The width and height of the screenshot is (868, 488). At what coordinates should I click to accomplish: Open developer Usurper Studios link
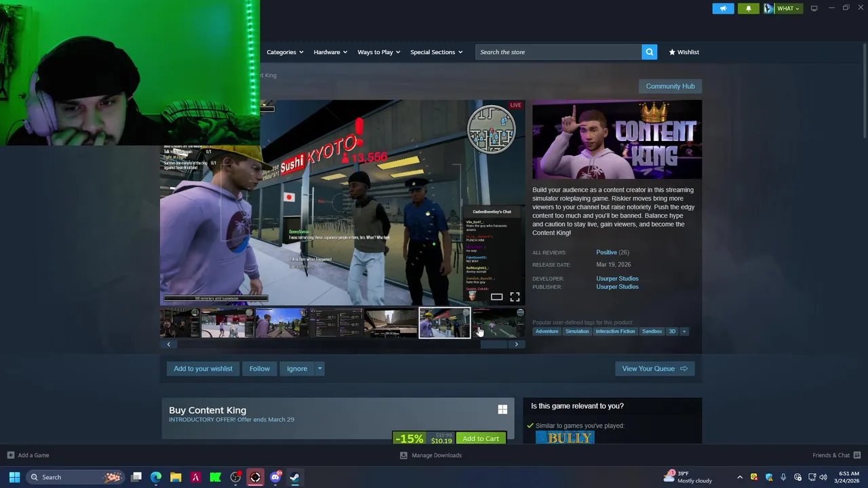(x=617, y=279)
